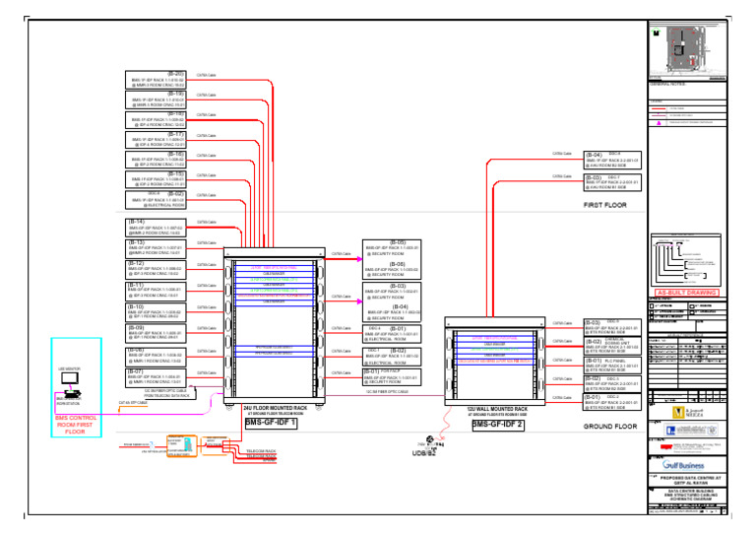Click the 'GENERAL NOTES' heading
The image size is (756, 534).
pos(667,85)
